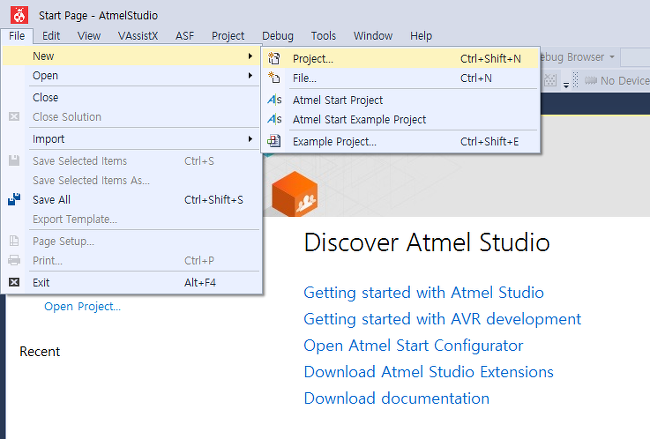Click the Start Page - AtmelStudio title text
The image size is (650, 439).
coord(98,16)
